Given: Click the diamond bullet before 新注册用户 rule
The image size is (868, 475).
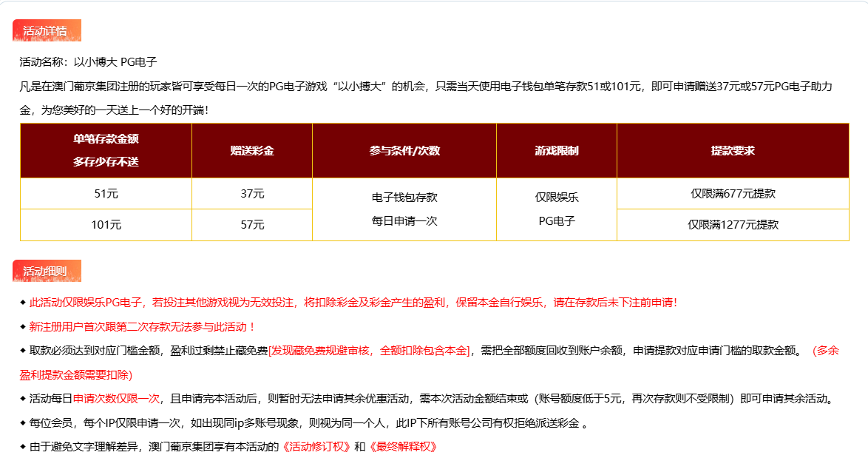Looking at the screenshot, I should (x=23, y=327).
